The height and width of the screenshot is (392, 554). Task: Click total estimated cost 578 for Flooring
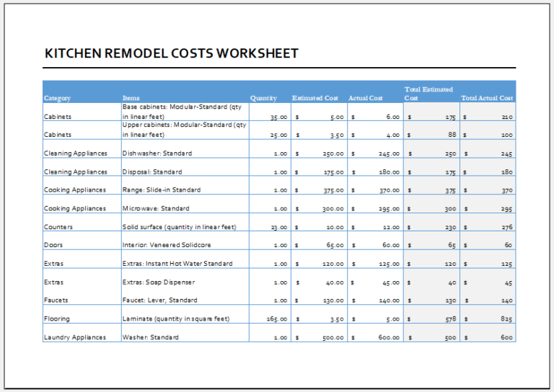(432, 314)
